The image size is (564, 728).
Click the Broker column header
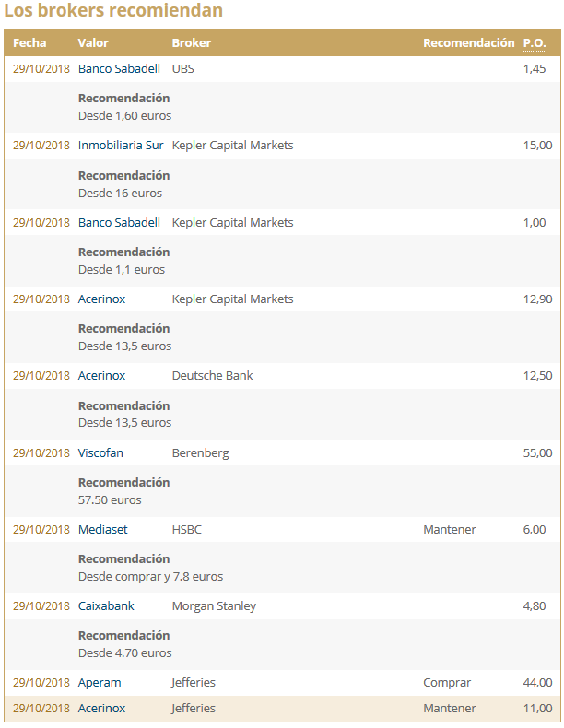192,43
